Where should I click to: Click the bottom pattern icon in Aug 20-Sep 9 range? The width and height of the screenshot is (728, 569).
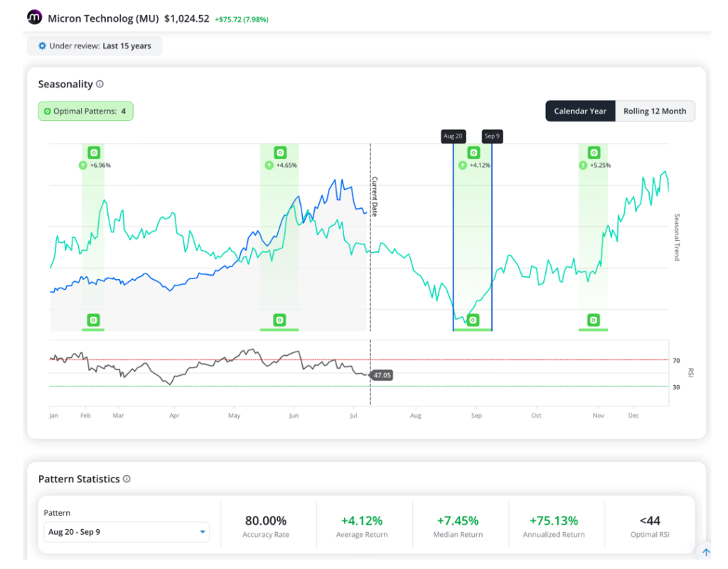[x=473, y=320]
